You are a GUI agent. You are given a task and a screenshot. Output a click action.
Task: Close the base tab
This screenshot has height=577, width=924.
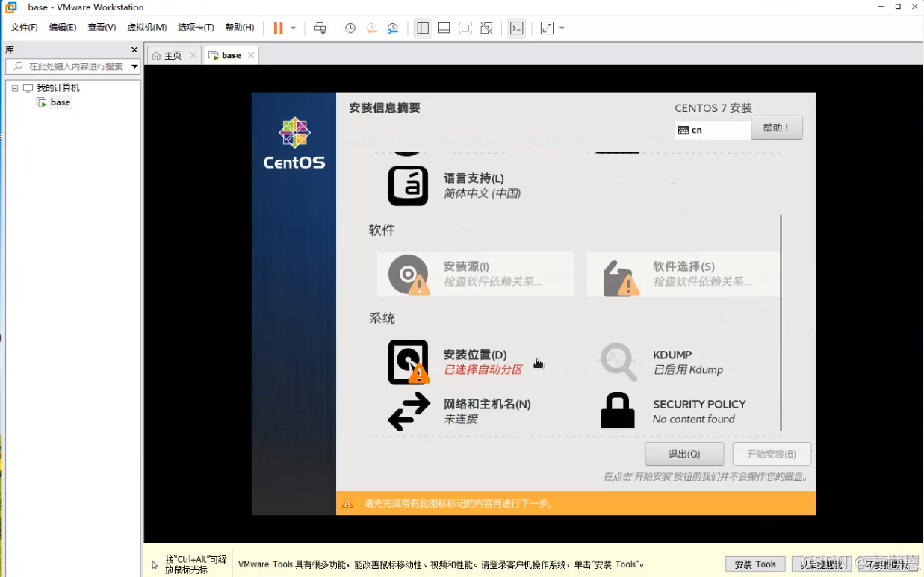(251, 55)
